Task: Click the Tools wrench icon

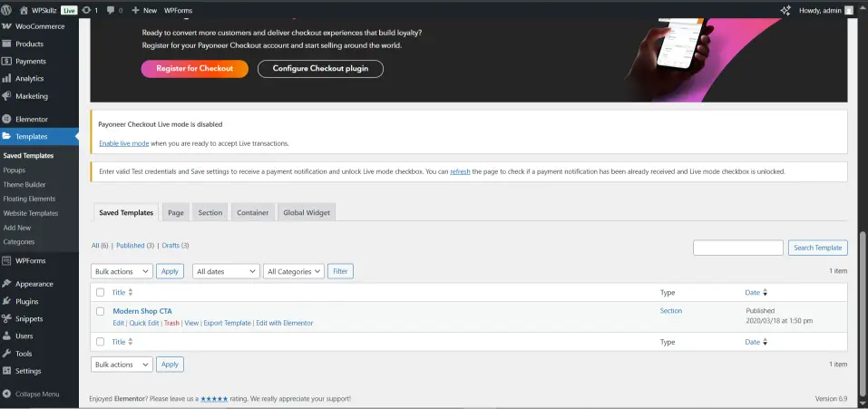Action: click(6, 354)
